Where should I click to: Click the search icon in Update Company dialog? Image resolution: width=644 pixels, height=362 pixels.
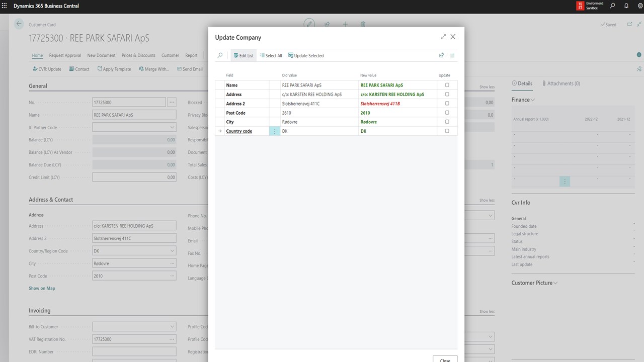(x=220, y=55)
